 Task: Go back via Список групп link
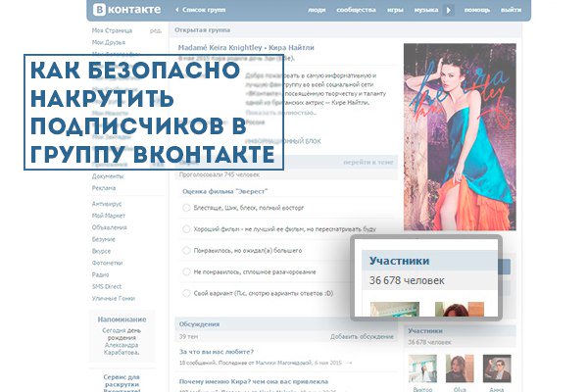tap(201, 10)
